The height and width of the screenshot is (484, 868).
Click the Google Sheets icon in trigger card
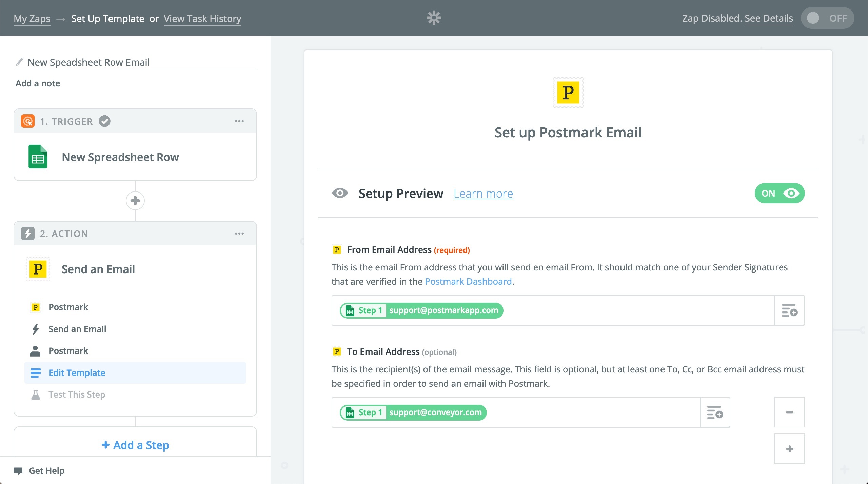click(38, 157)
